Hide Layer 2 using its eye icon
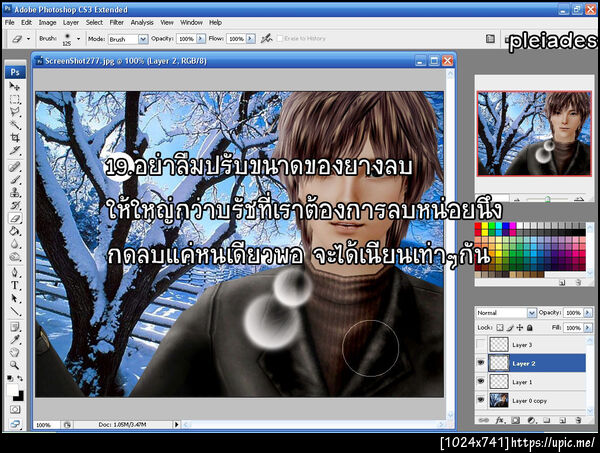600x453 pixels. pyautogui.click(x=481, y=363)
